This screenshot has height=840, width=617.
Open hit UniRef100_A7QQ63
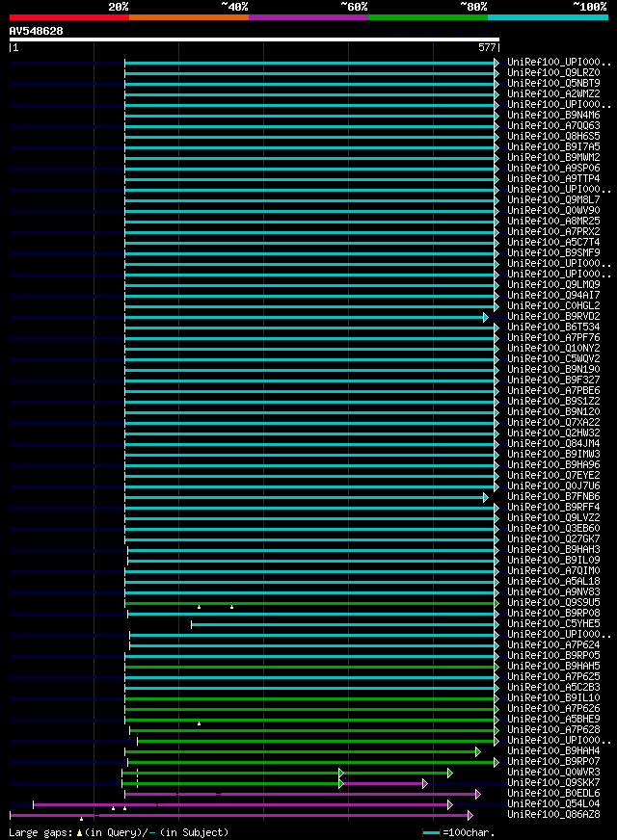point(553,126)
